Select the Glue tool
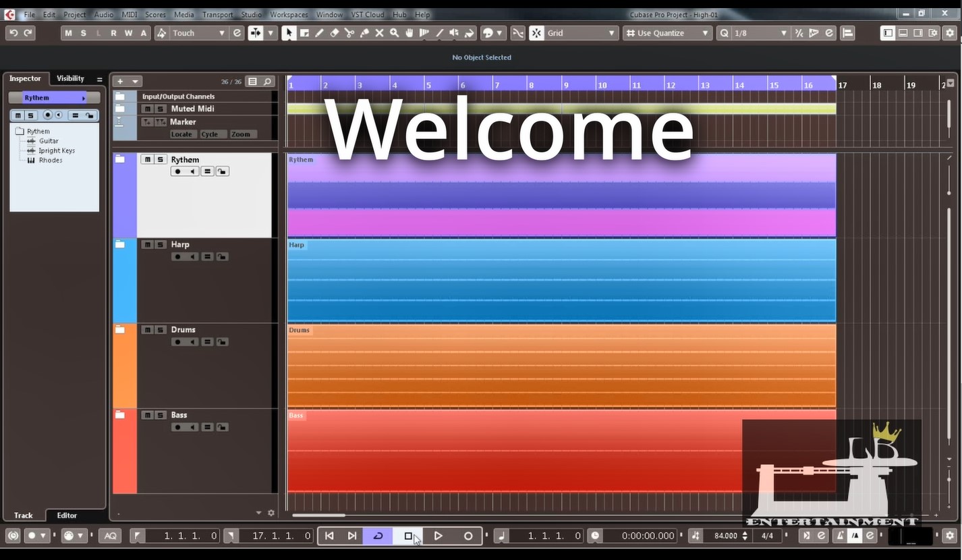The height and width of the screenshot is (560, 962). [x=364, y=32]
